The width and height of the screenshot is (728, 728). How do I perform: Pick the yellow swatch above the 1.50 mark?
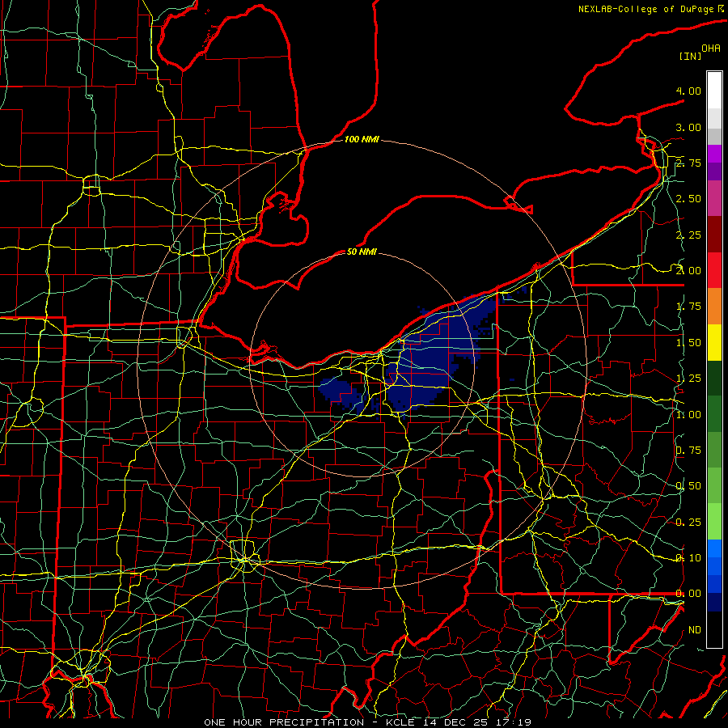[x=714, y=342]
